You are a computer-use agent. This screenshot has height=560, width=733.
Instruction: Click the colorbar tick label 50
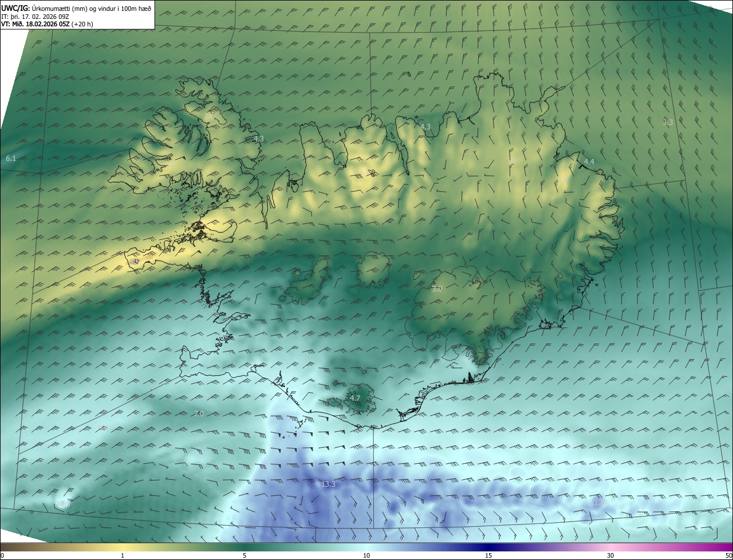[x=728, y=555]
